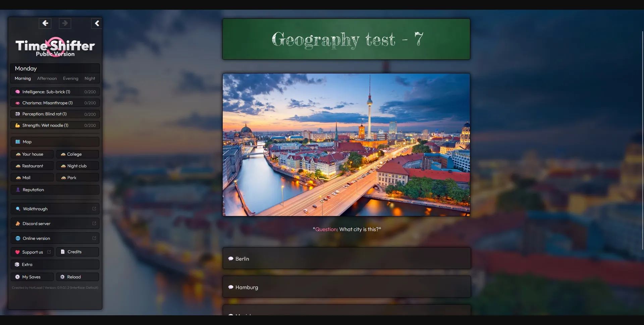The width and height of the screenshot is (644, 325).
Task: Click the forward arrow navigation icon
Action: point(65,23)
